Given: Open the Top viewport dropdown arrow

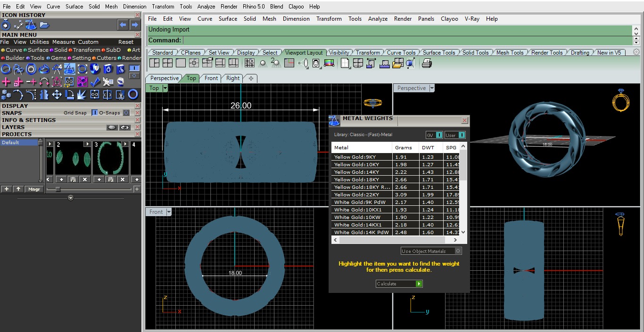Looking at the screenshot, I should point(165,88).
